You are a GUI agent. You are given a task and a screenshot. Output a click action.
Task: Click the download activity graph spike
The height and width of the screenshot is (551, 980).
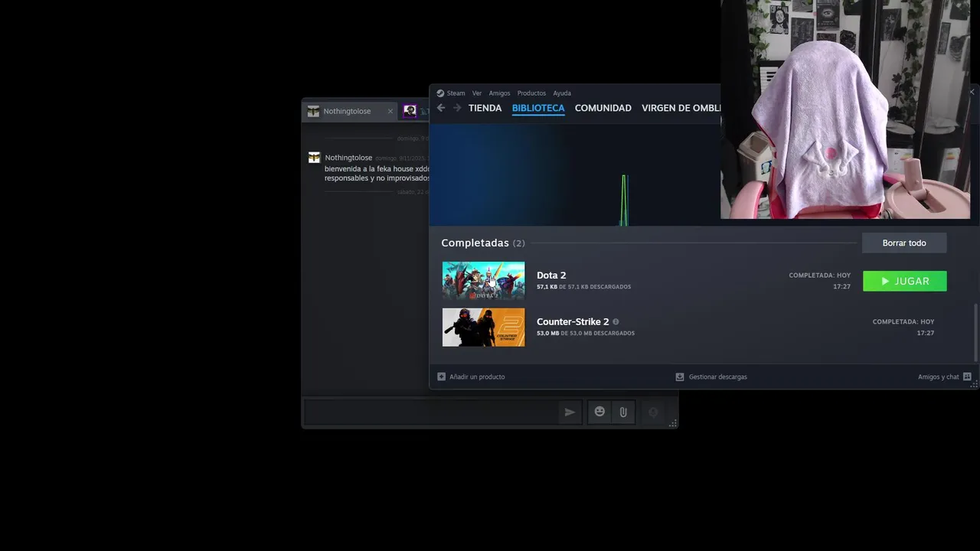(624, 201)
